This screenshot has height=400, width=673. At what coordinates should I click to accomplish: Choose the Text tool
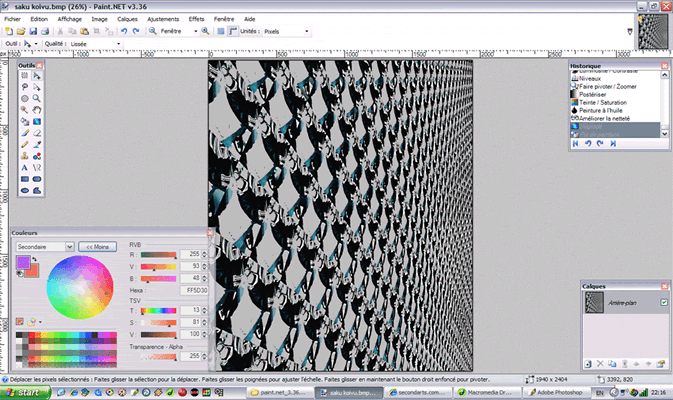(24, 167)
